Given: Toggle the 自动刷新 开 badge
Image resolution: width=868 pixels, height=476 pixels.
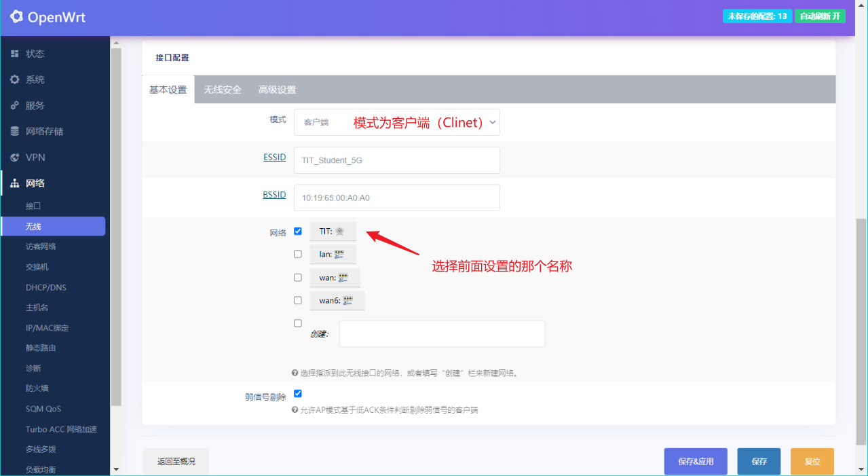Looking at the screenshot, I should point(820,16).
